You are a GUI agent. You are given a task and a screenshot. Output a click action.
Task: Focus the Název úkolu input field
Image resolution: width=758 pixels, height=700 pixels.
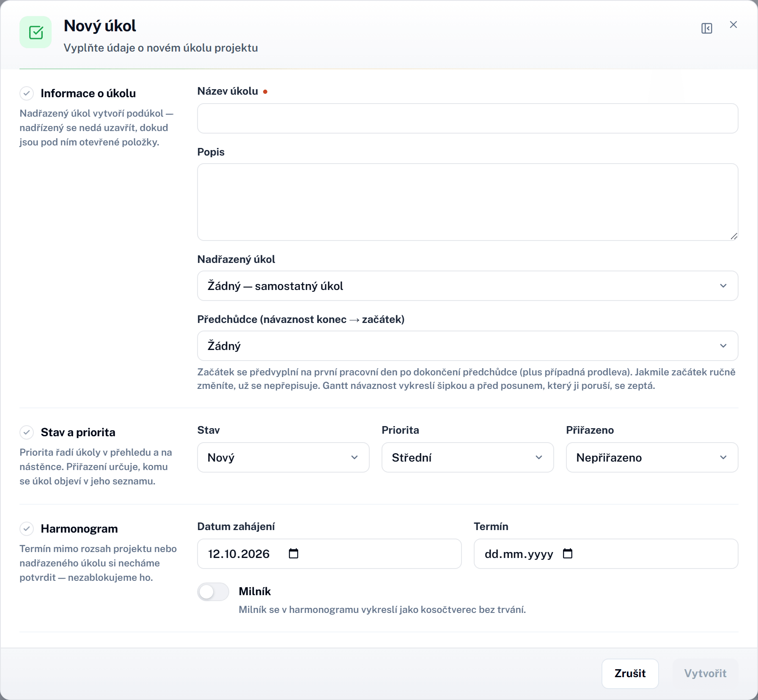(467, 118)
